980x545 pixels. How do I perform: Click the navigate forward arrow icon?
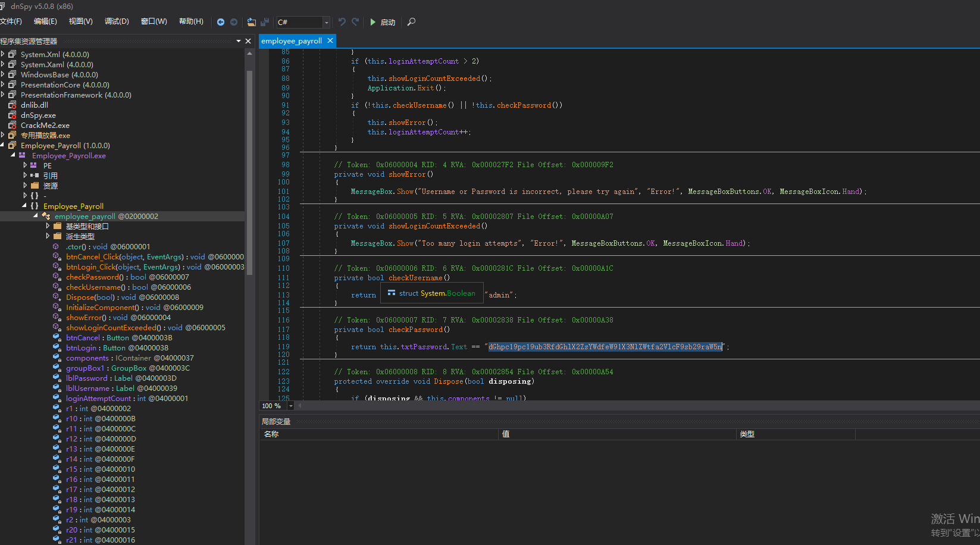click(x=234, y=22)
